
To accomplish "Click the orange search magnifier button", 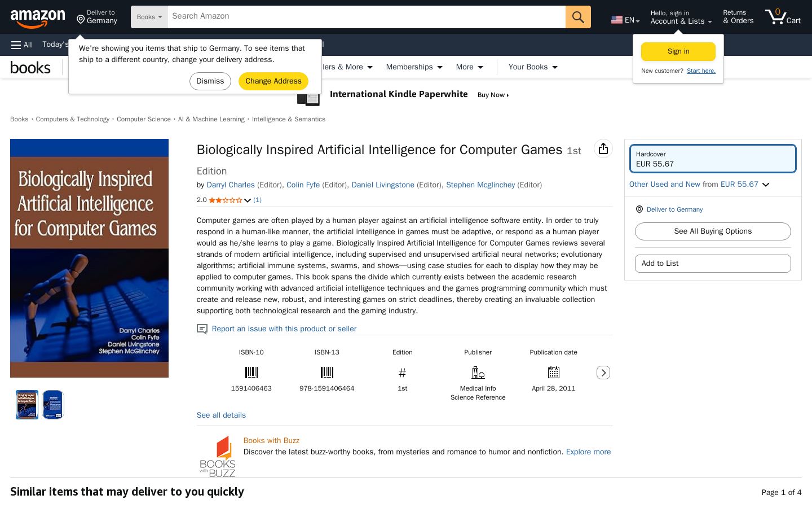I will click(x=578, y=17).
